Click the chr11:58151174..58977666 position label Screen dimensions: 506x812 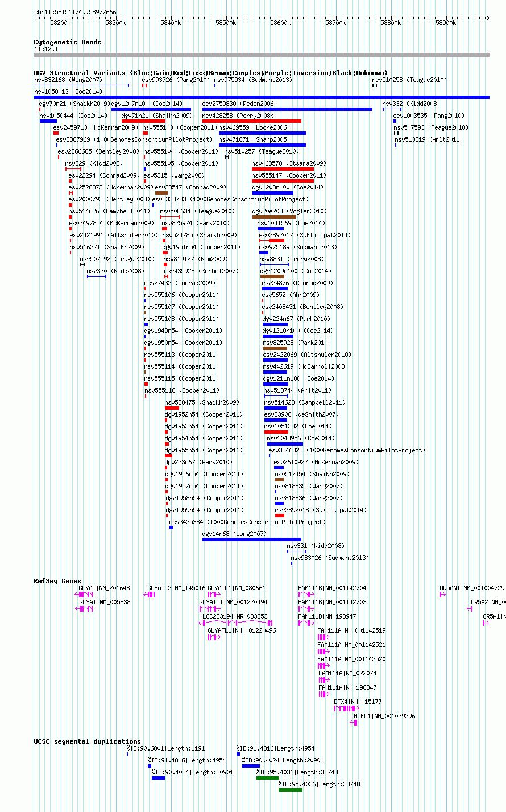(75, 12)
